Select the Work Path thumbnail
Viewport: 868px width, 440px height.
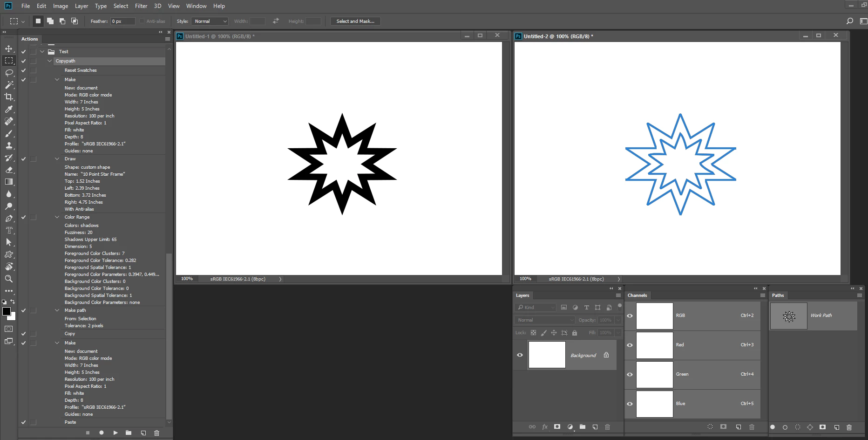coord(789,316)
